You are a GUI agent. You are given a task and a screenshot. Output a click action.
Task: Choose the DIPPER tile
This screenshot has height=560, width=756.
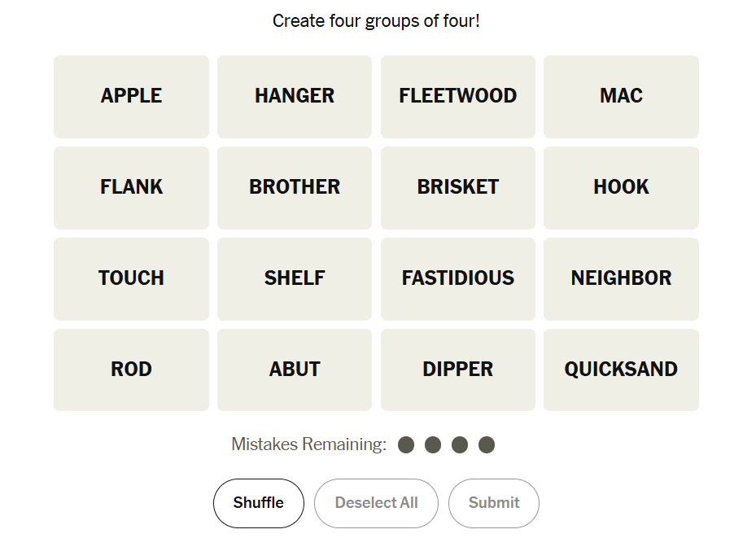coord(457,370)
